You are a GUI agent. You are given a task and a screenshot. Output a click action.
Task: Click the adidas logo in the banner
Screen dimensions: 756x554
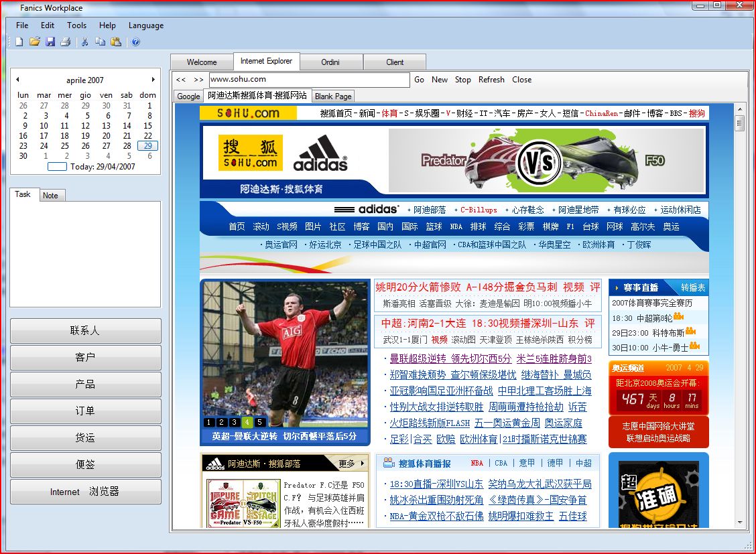pos(320,153)
